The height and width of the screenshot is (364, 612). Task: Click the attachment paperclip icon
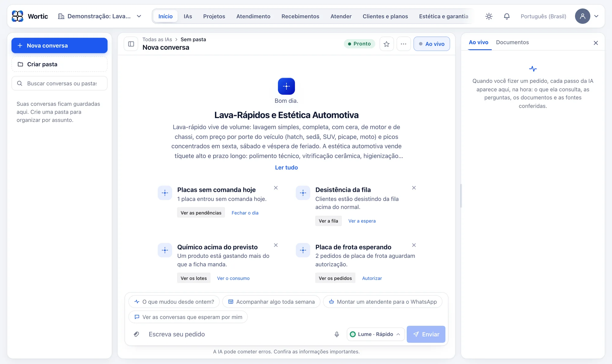coord(136,334)
